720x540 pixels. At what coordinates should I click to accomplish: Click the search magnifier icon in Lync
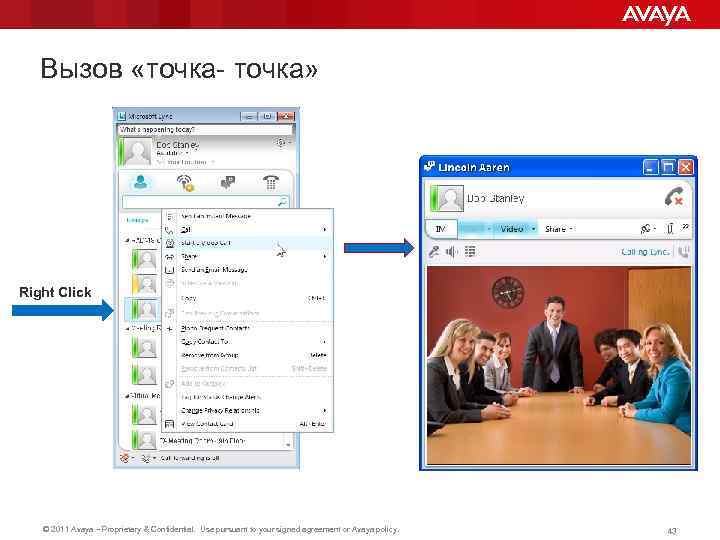tap(282, 202)
